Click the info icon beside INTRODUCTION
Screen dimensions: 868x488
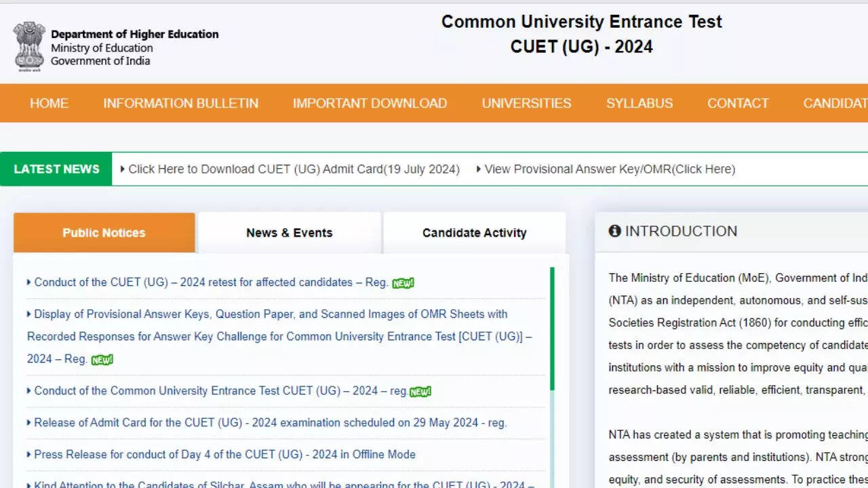click(614, 231)
